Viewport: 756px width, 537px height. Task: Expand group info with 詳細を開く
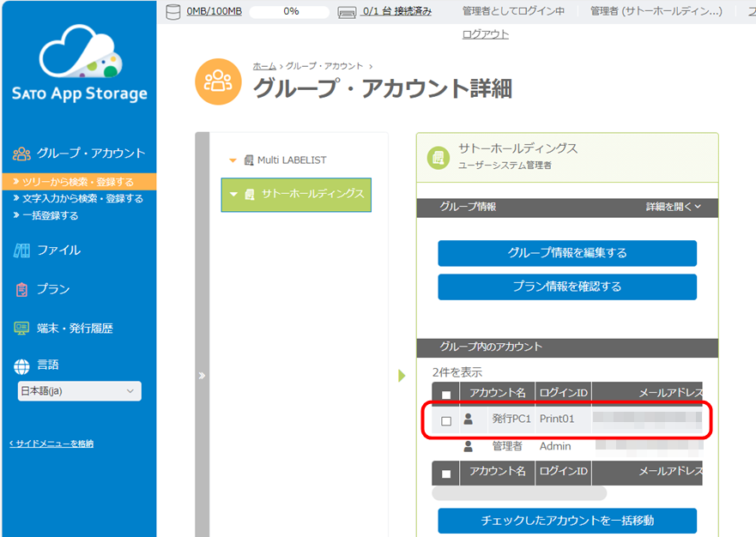click(x=674, y=207)
